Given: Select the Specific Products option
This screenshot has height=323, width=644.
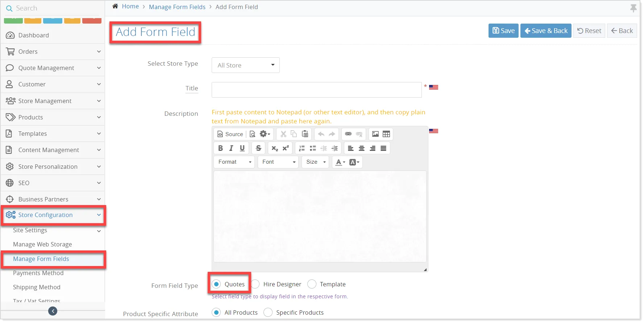Looking at the screenshot, I should pos(268,312).
